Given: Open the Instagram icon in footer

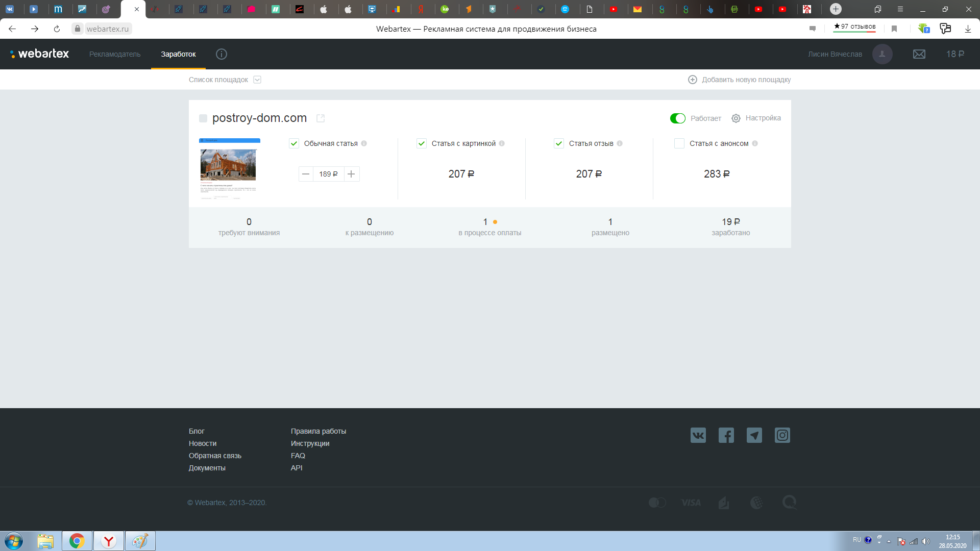Looking at the screenshot, I should tap(782, 435).
